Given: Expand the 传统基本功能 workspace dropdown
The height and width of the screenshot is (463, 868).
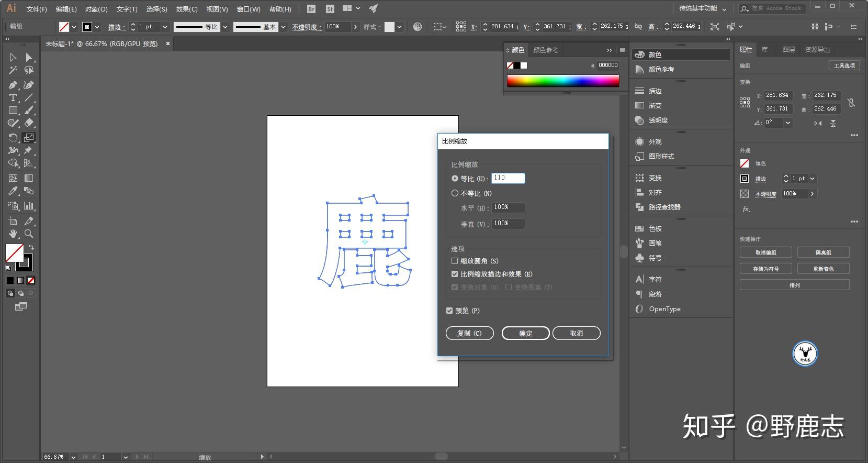Looking at the screenshot, I should (703, 8).
